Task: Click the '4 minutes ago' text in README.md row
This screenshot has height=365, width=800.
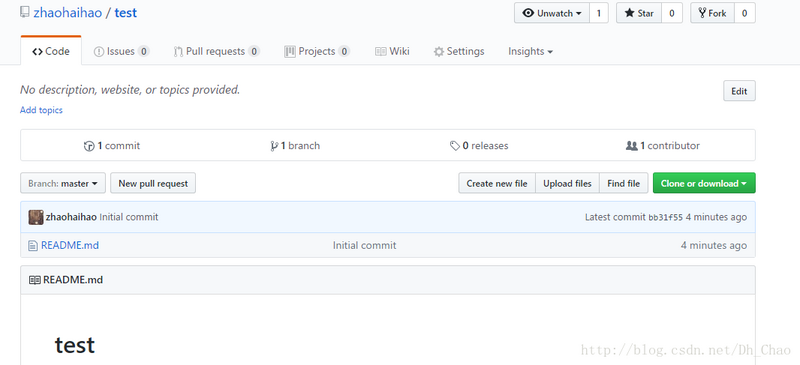Action: pos(714,246)
